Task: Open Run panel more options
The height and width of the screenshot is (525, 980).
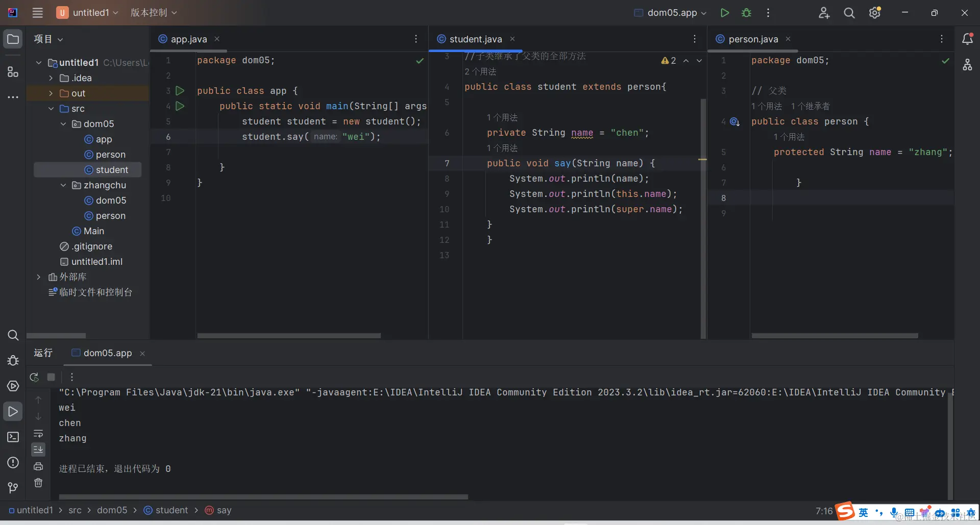Action: tap(72, 377)
